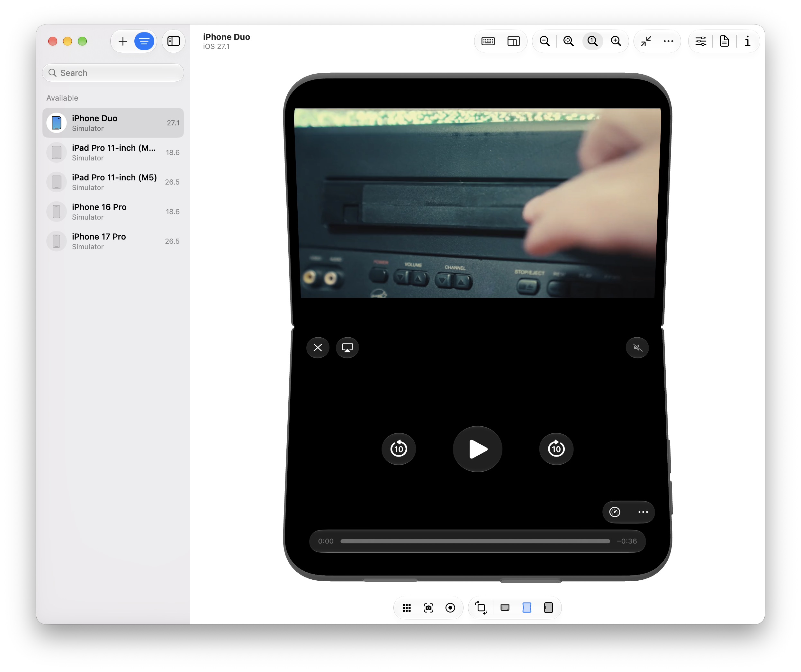Viewport: 801px width, 672px height.
Task: Click the video progress scrubber bar
Action: click(x=475, y=541)
